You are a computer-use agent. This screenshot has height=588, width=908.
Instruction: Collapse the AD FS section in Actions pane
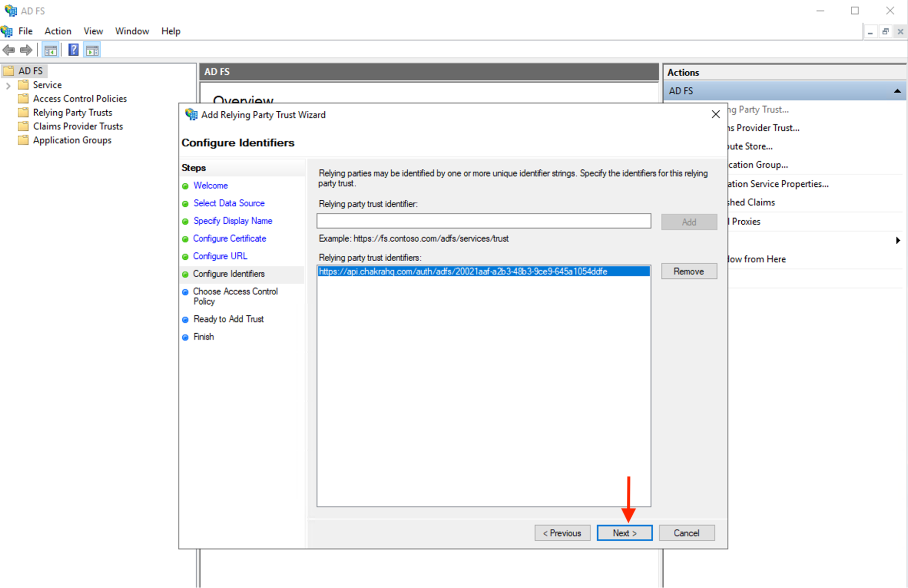click(897, 91)
